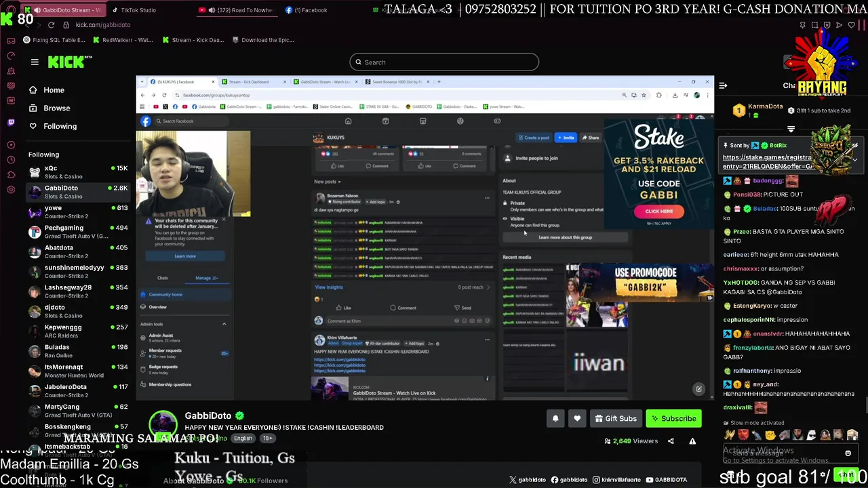Click the 2,649 Viewers count
This screenshot has height=488, width=868.
tap(631, 441)
